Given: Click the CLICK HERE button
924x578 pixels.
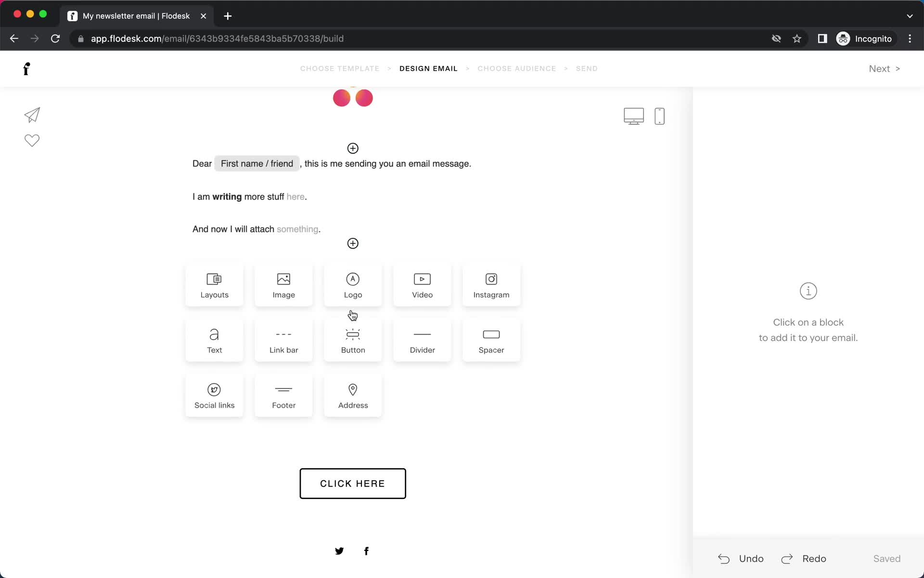Looking at the screenshot, I should tap(353, 483).
